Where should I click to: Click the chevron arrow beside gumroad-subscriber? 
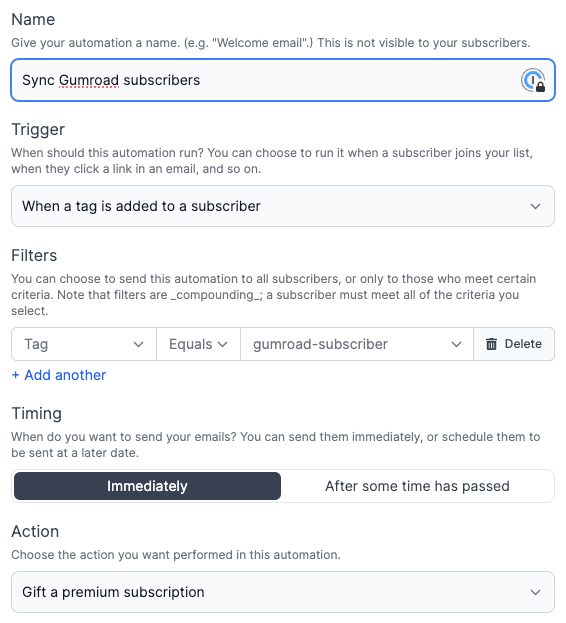[x=456, y=344]
